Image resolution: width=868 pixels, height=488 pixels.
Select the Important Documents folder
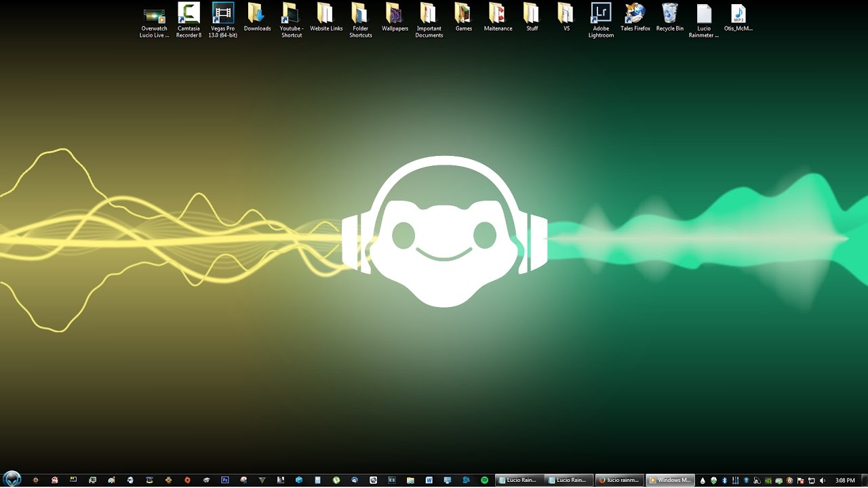(x=429, y=20)
